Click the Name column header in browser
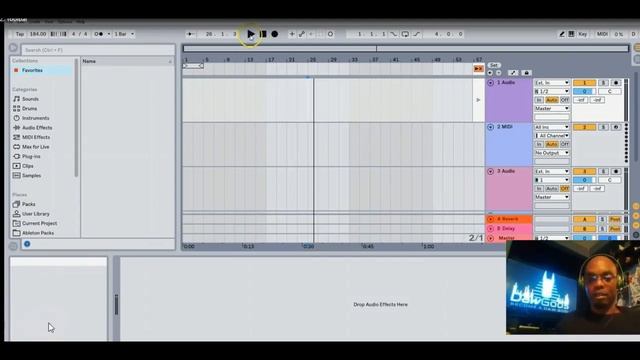This screenshot has height=360, width=640. [127, 61]
